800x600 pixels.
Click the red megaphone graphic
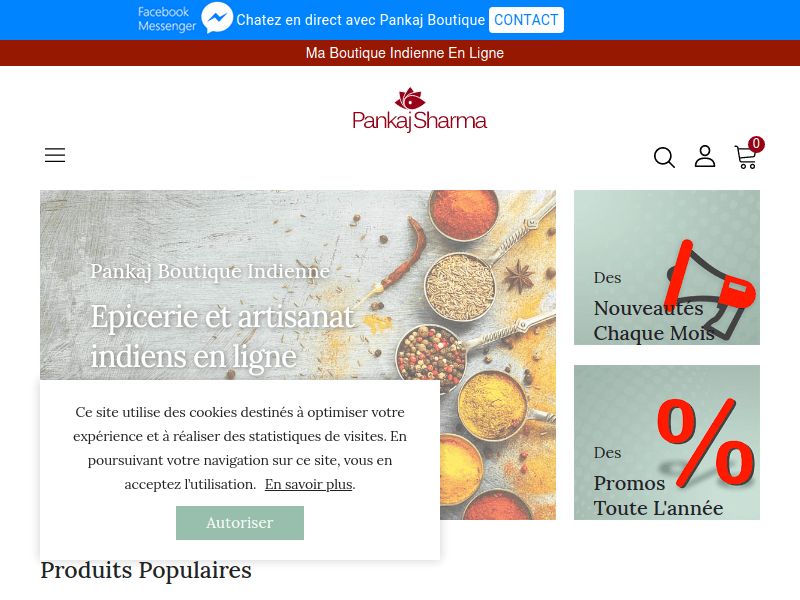pyautogui.click(x=710, y=289)
